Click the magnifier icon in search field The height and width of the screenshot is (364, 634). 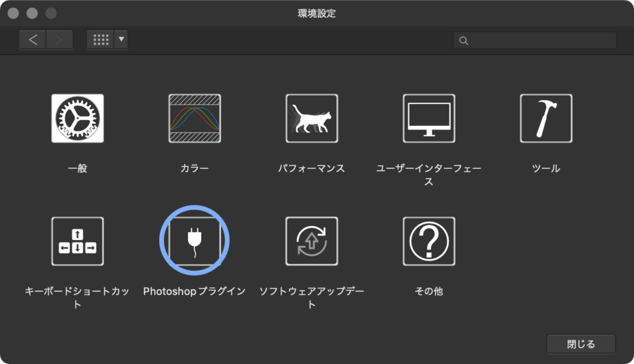click(x=464, y=40)
